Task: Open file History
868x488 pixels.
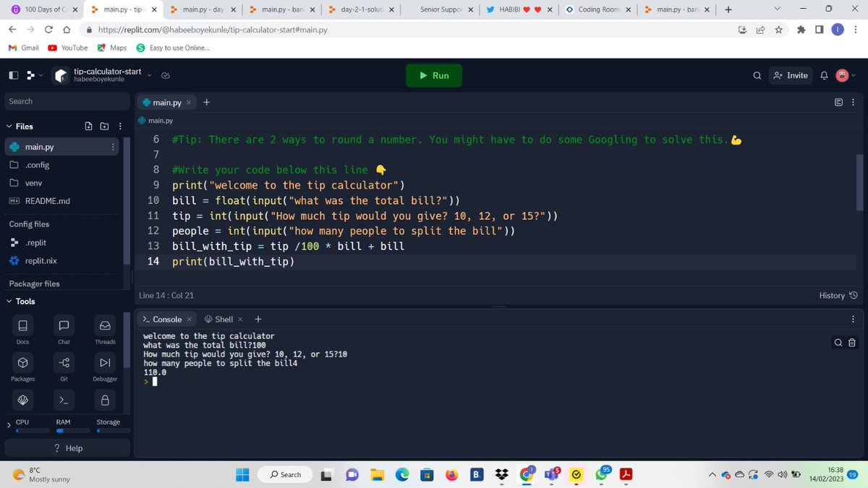Action: coord(840,295)
